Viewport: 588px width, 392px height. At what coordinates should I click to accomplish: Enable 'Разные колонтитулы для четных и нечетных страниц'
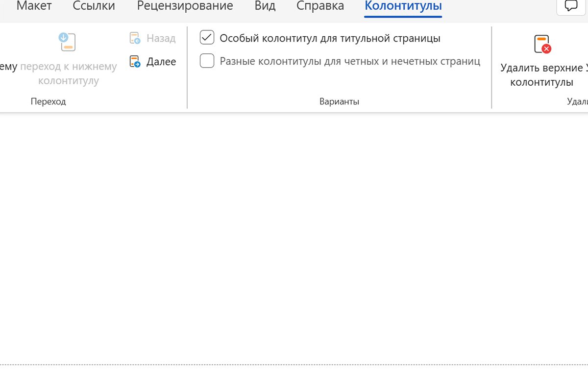pyautogui.click(x=207, y=61)
